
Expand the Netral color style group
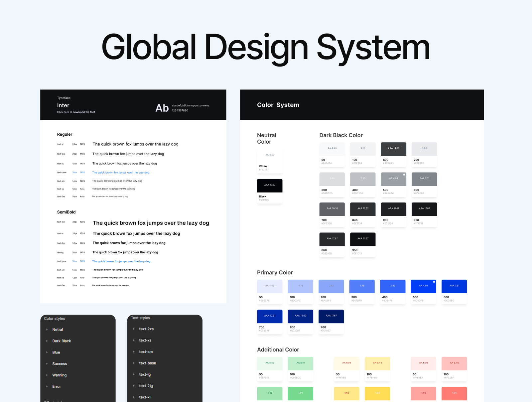point(47,330)
